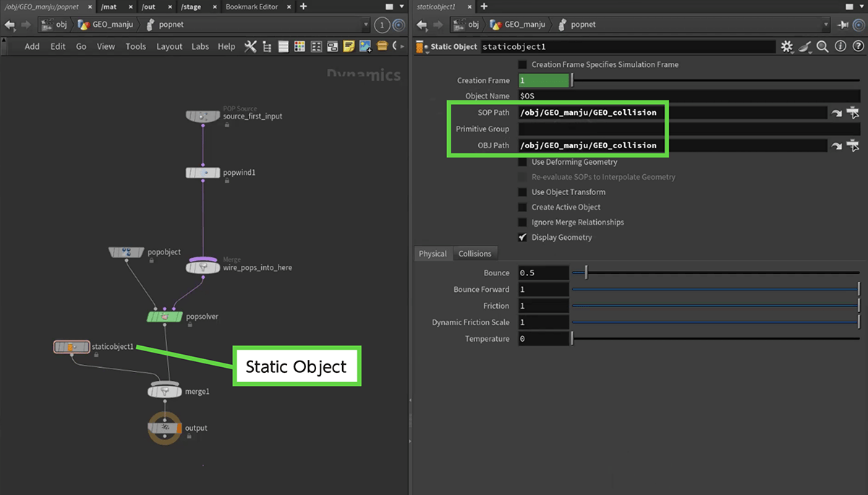This screenshot has height=495, width=868.
Task: Jump to operator arrow beside OBJ Path
Action: pyautogui.click(x=837, y=146)
